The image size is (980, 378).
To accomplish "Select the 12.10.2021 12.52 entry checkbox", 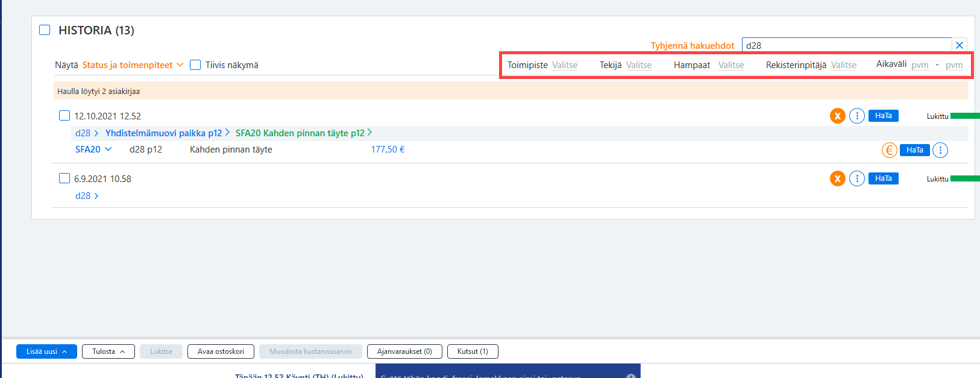I will pos(64,115).
